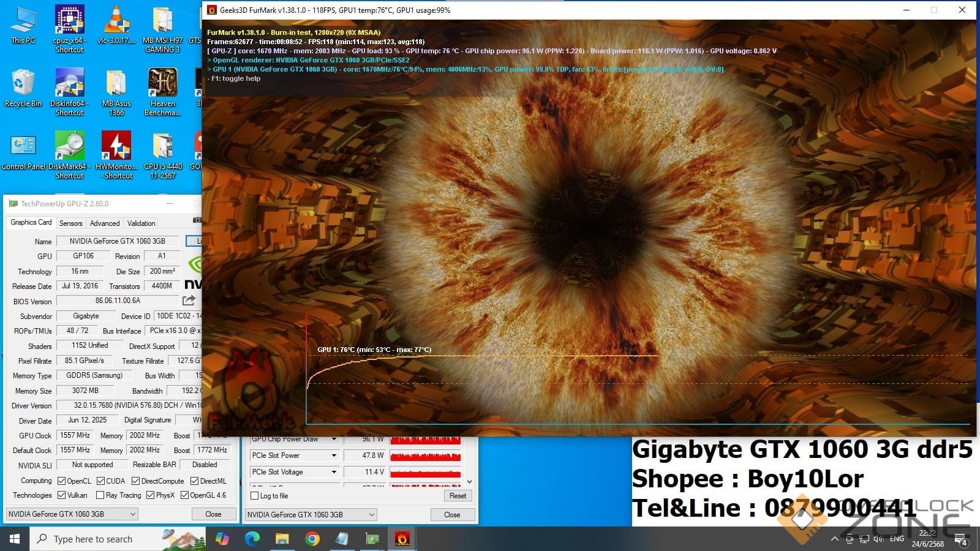Open GPU selector dropdown in Graphics Card window

click(72, 514)
